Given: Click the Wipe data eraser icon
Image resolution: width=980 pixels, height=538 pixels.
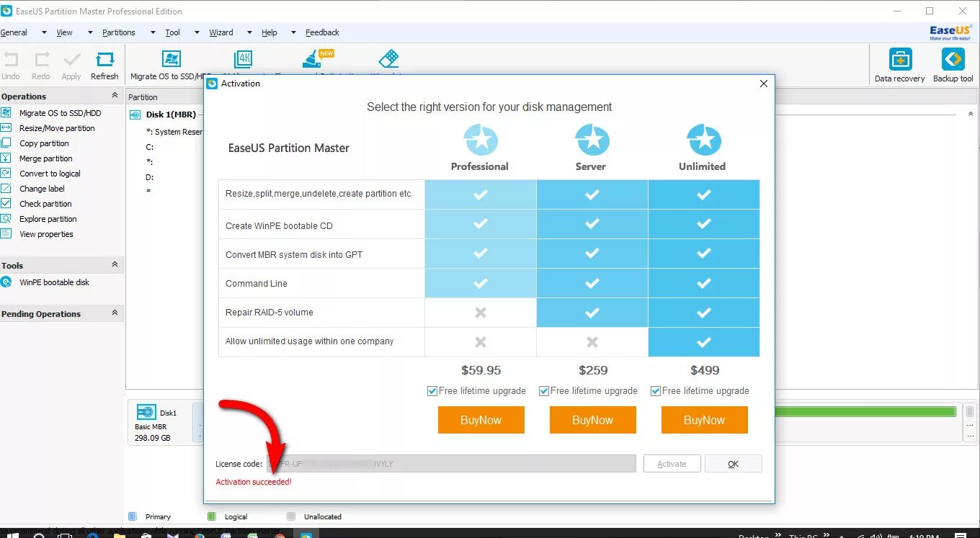Looking at the screenshot, I should tap(388, 59).
